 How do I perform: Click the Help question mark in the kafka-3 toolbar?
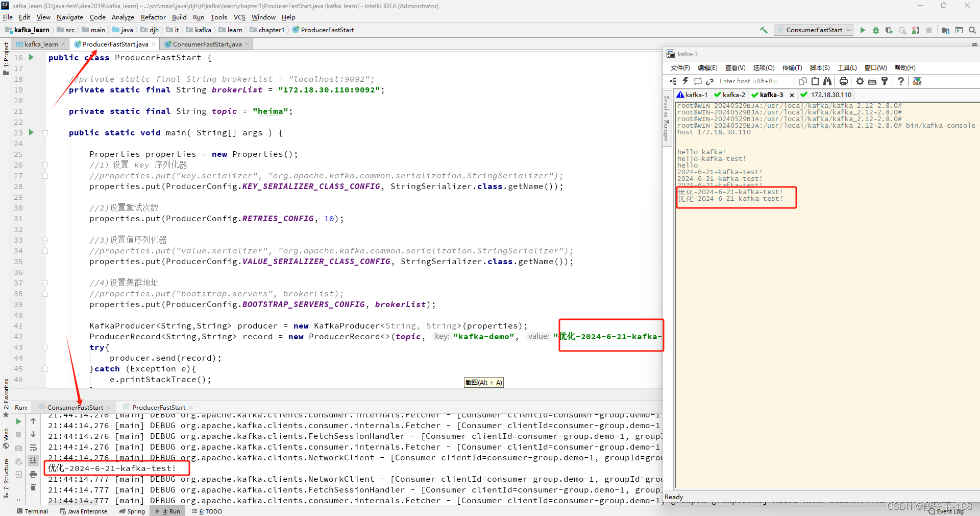tap(901, 81)
